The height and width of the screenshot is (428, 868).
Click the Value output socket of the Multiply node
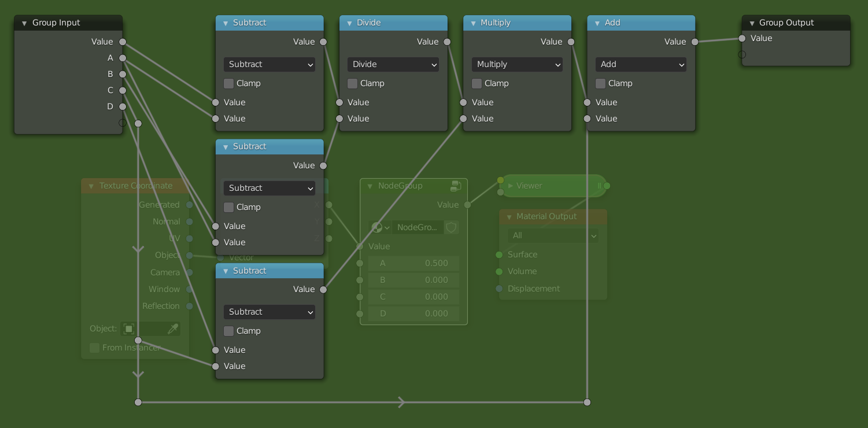click(571, 42)
